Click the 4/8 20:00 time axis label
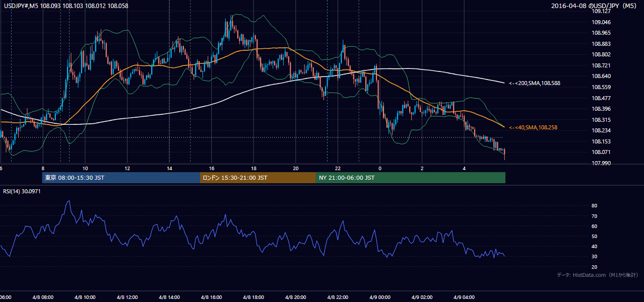The height and width of the screenshot is (302, 644). coord(295,297)
